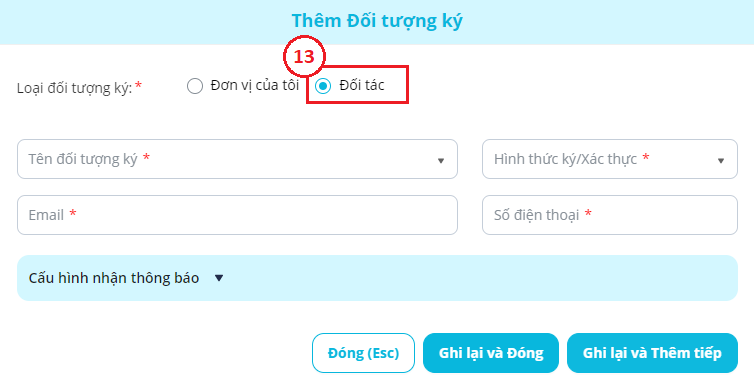Select the "Đơn vị của tôi" radio circle
The image size is (754, 385).
pos(195,87)
